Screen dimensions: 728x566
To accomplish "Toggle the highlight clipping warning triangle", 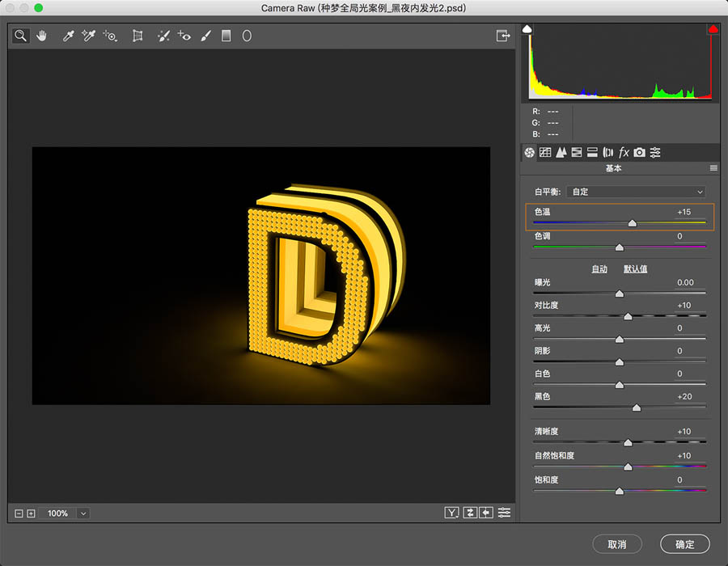I will (x=713, y=27).
